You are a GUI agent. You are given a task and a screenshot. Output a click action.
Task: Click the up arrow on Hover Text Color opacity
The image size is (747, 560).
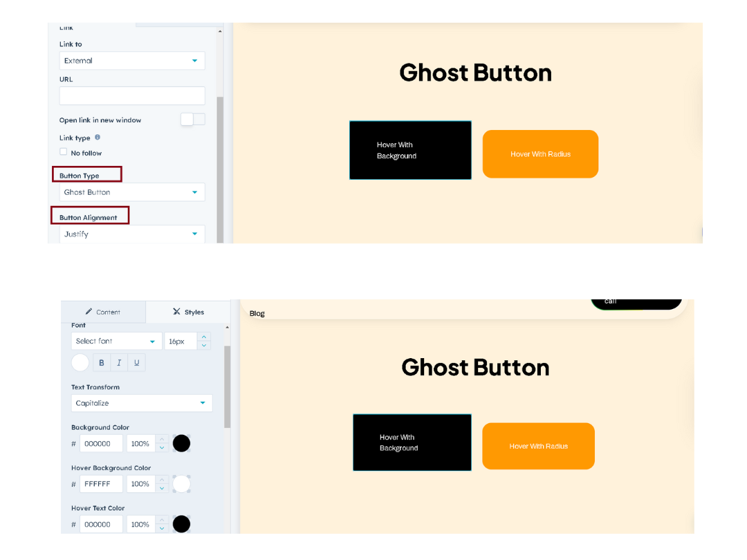click(162, 520)
